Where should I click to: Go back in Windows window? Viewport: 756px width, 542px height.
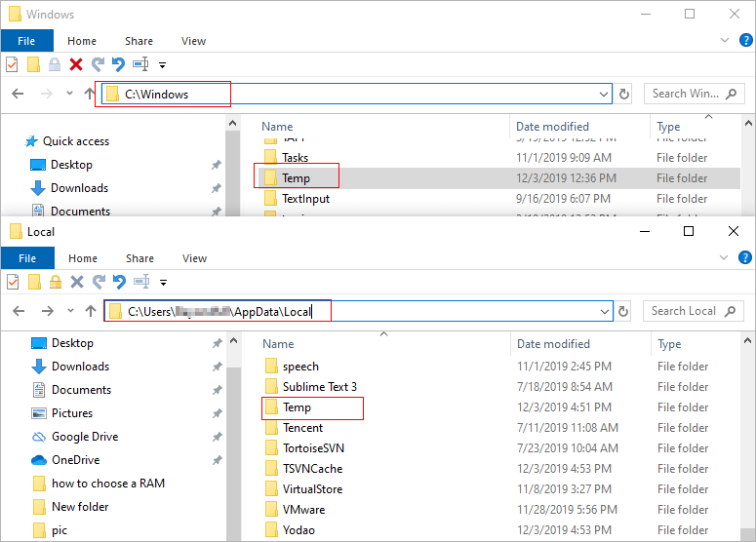[18, 94]
